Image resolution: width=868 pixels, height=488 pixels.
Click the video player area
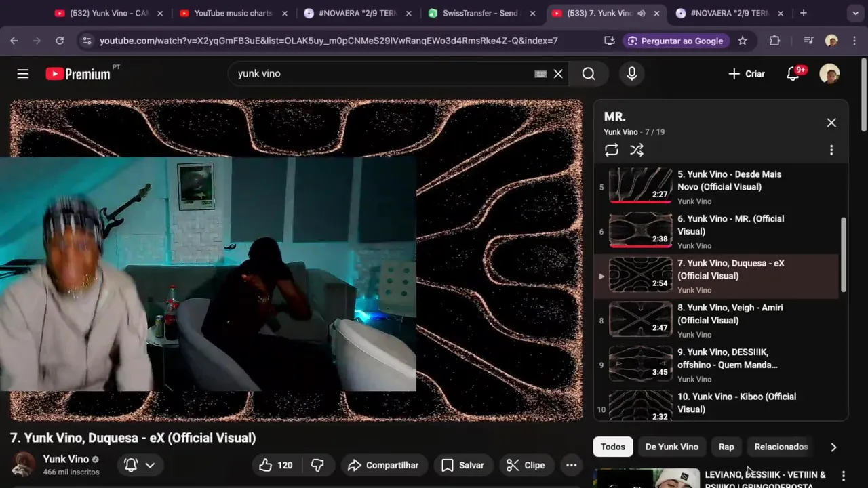[x=296, y=260]
